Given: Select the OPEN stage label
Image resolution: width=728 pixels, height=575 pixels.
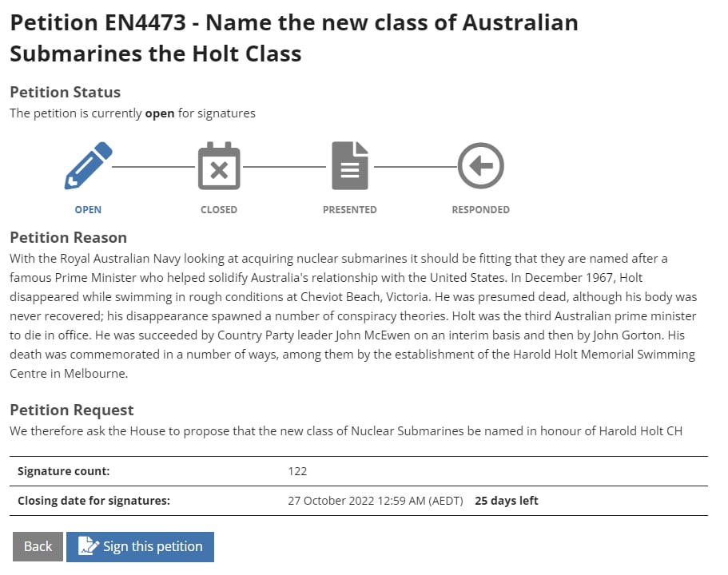Looking at the screenshot, I should coord(88,210).
